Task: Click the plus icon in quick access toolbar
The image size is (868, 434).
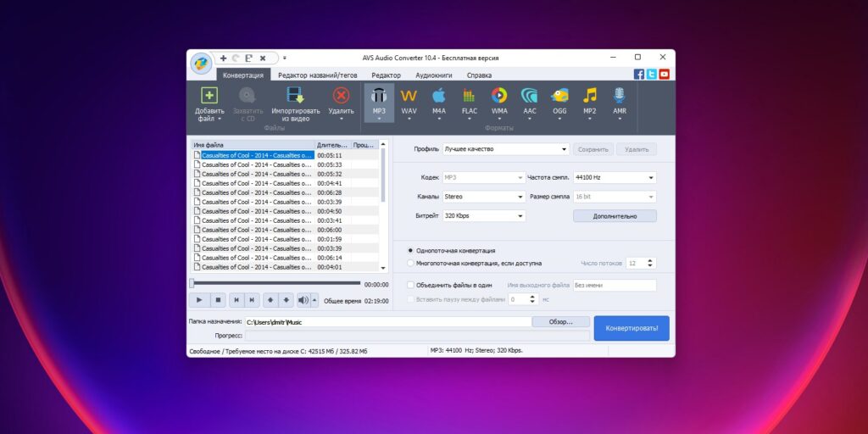Action: tap(223, 58)
